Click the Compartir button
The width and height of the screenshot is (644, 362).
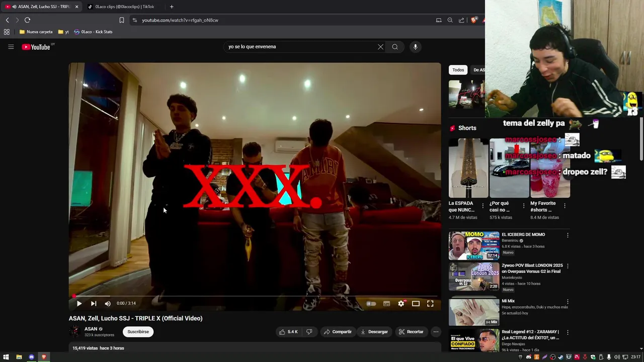click(338, 332)
